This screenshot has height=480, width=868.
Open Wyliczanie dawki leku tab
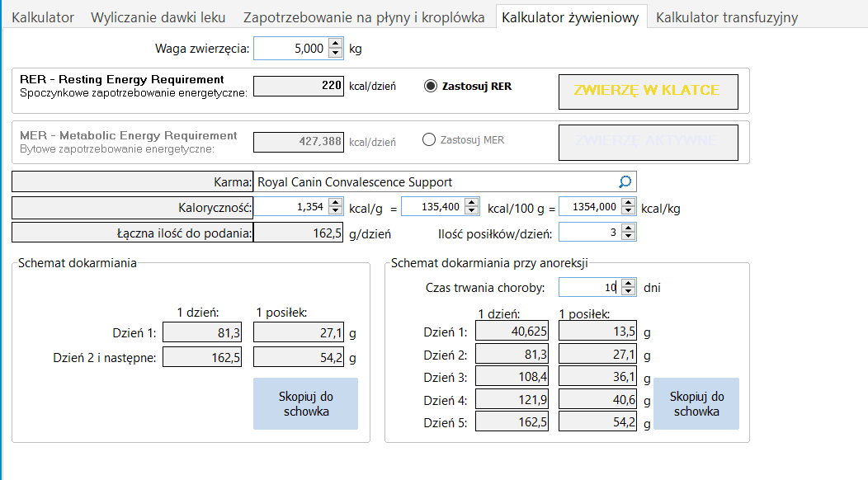158,17
